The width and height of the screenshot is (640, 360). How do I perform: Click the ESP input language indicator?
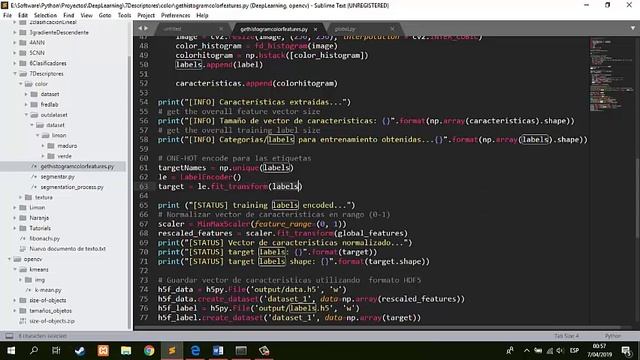click(x=574, y=351)
